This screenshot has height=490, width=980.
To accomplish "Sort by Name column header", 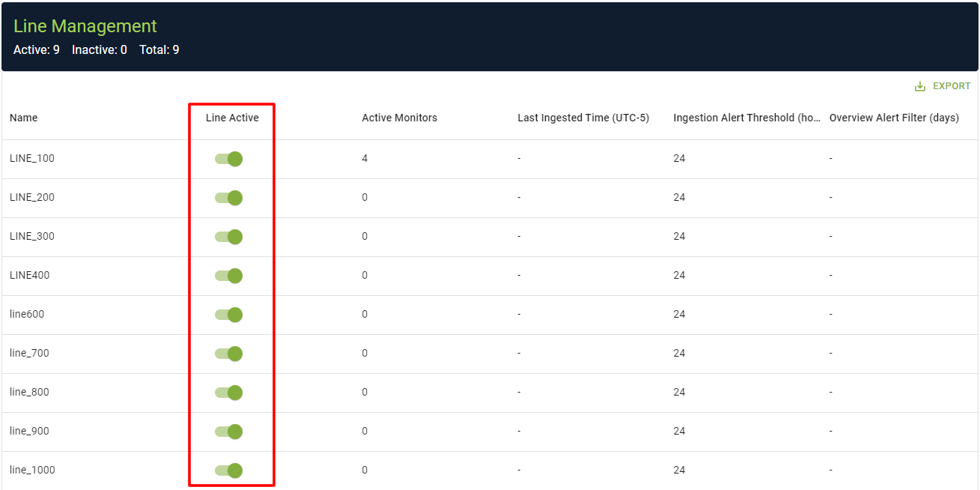I will pyautogui.click(x=24, y=118).
